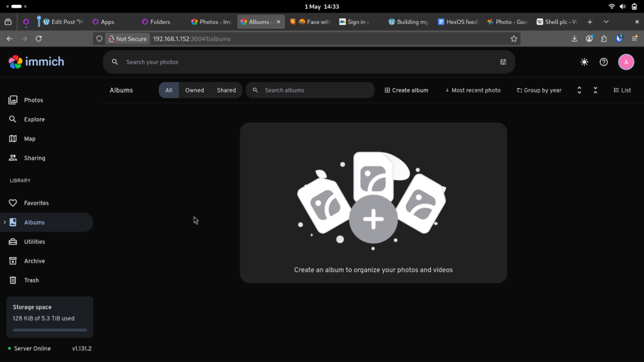The width and height of the screenshot is (644, 362).
Task: Open the list all tabs dropdown
Action: tap(606, 22)
